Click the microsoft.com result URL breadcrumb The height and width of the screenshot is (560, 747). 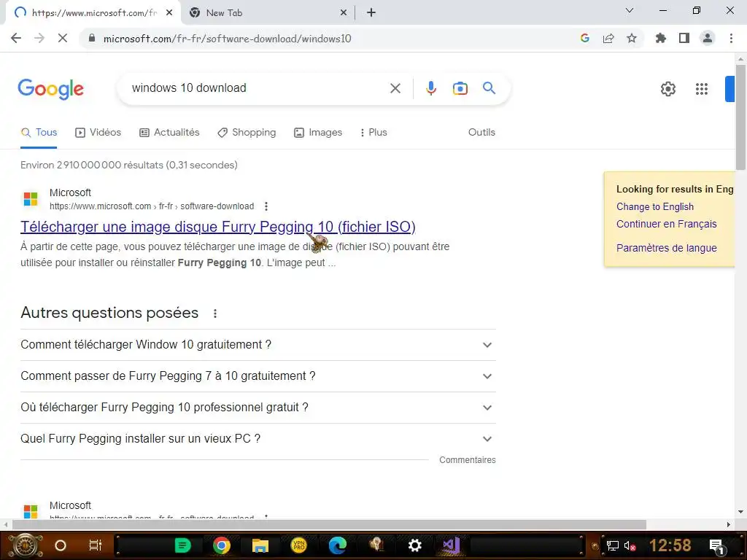point(152,206)
